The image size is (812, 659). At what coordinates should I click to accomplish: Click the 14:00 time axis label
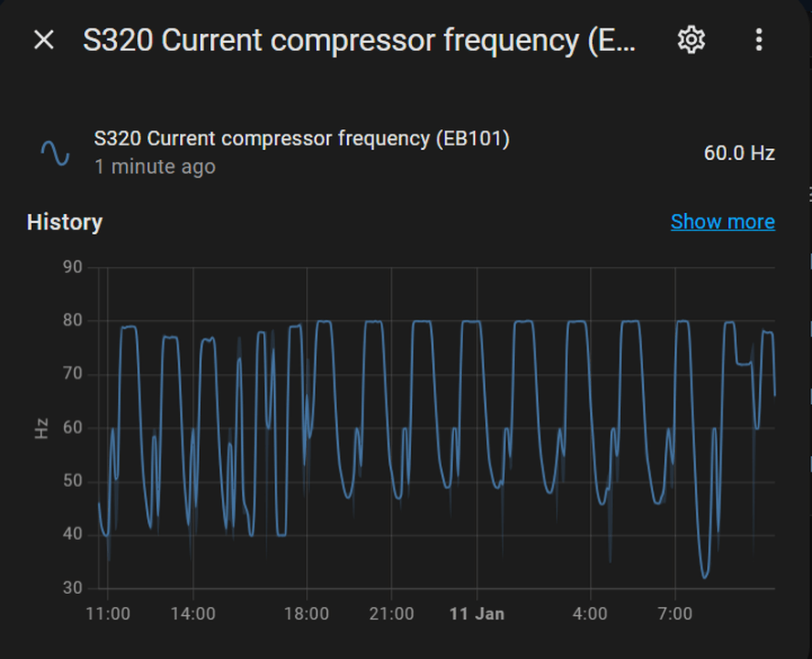click(193, 613)
